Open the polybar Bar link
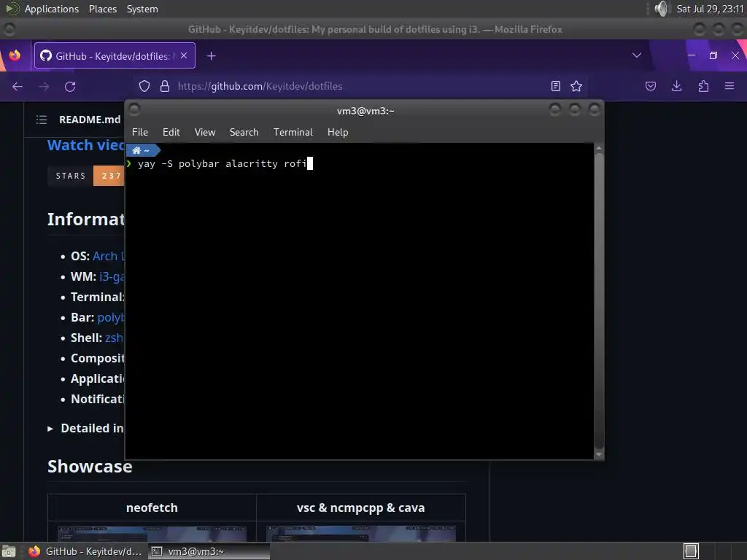The image size is (747, 560). point(111,318)
